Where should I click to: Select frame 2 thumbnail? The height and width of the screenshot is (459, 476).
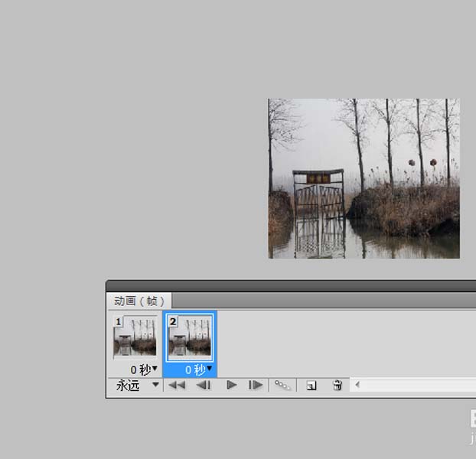(190, 337)
